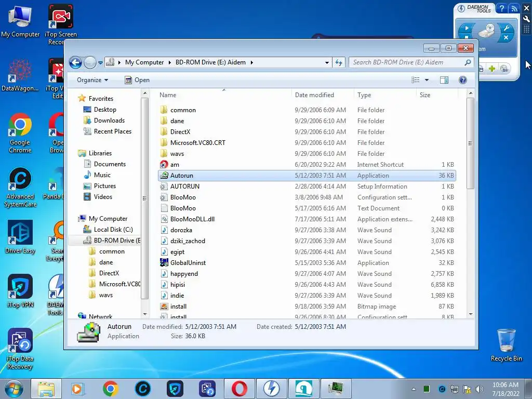Viewport: 532px width, 399px height.
Task: Select the am Internet Shortcut file
Action: (307, 165)
